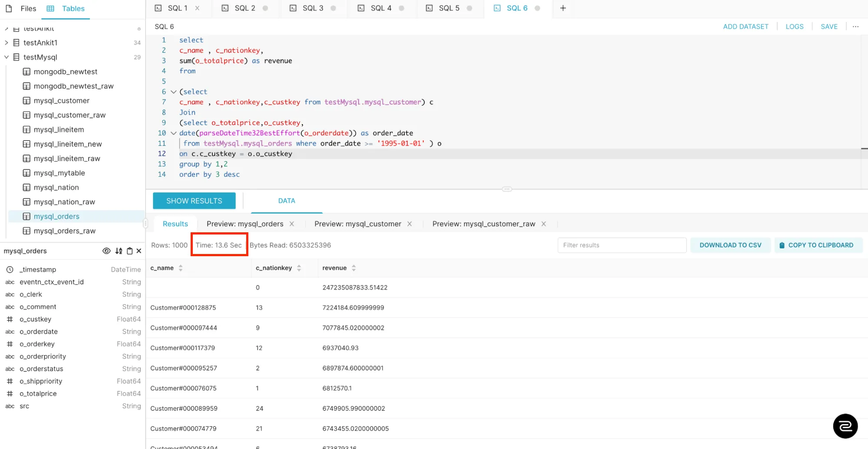Sort by c_name column arrows
This screenshot has height=449, width=868.
pos(181,268)
